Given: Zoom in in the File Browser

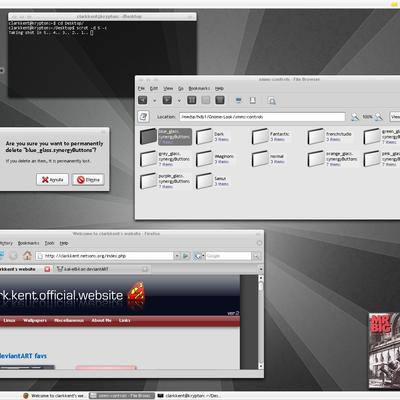Looking at the screenshot, I should coord(379,117).
